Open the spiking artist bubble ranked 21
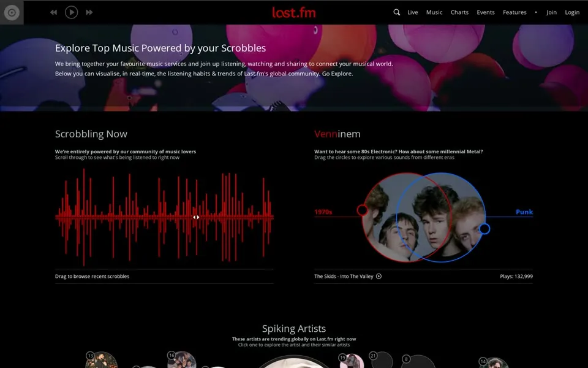Viewport: 588px width, 368px height. click(381, 360)
